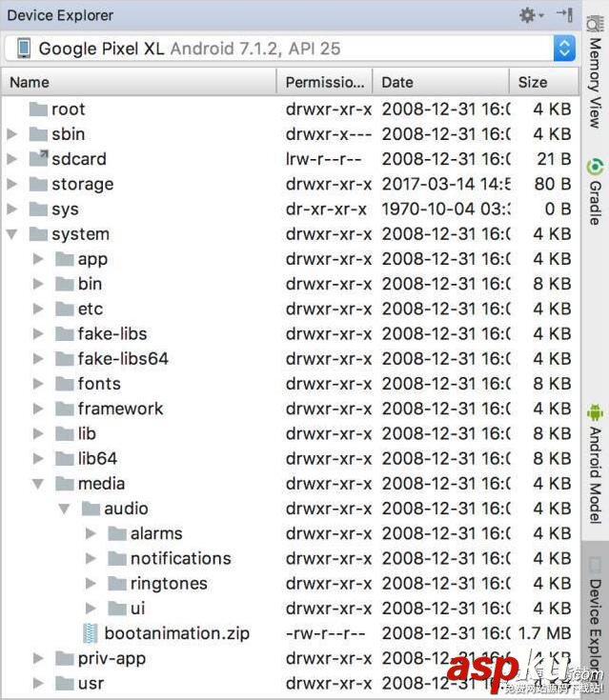Expand the storage folder
Viewport: 609px width, 700px height.
coord(12,184)
